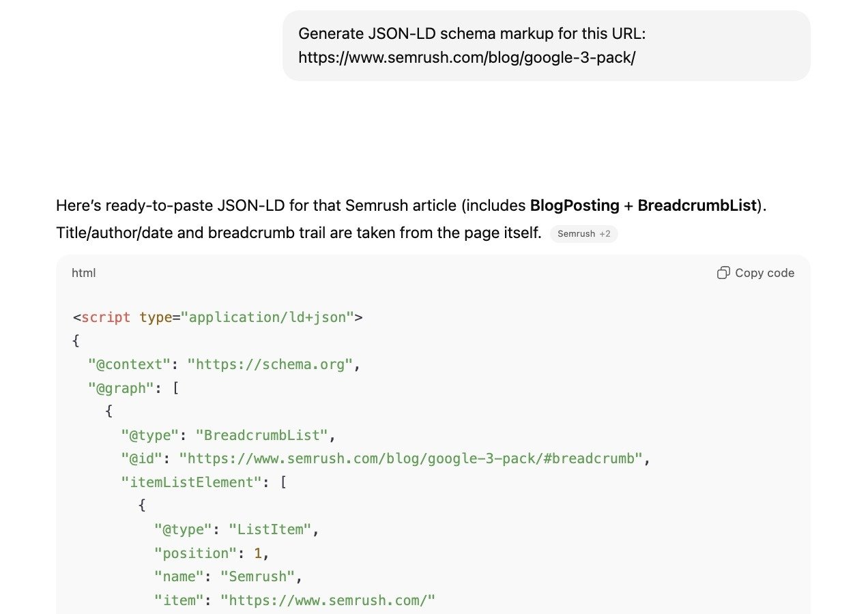Click the user's prompt message bubble
This screenshot has width=868, height=614.
pyautogui.click(x=546, y=45)
